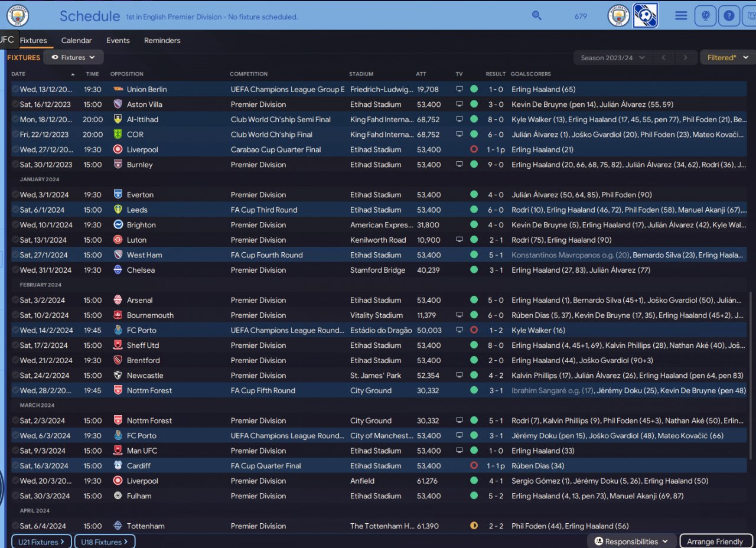Toggle the check circle on the Al-Ittihad row
This screenshot has width=756, height=548.
(15, 119)
